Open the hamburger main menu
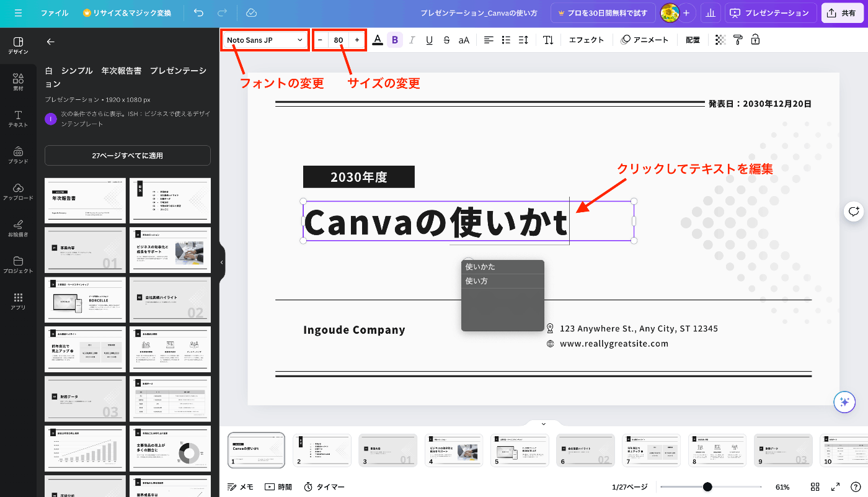Screen dimensions: 868x497 (x=18, y=12)
